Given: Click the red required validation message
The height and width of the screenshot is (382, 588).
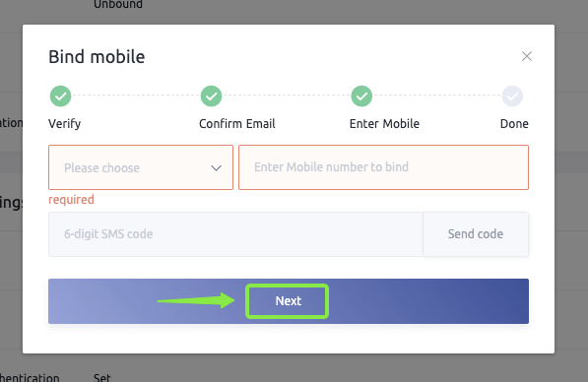Looking at the screenshot, I should tap(71, 200).
